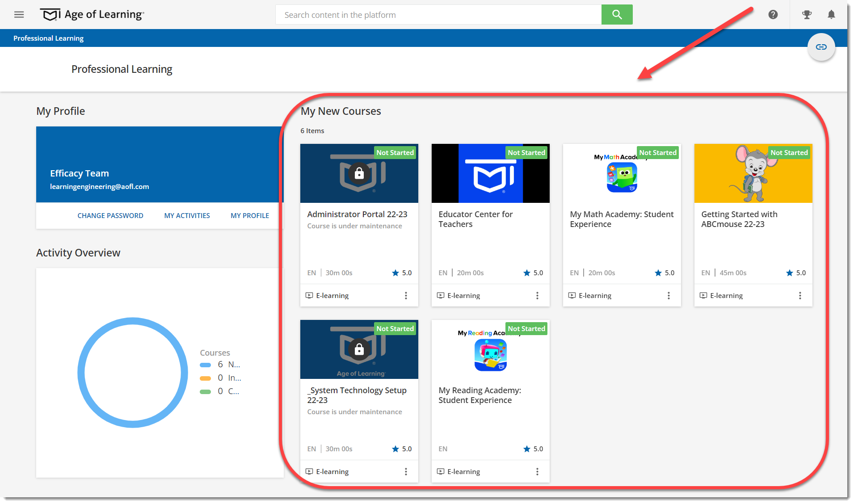Click the round copy link button

821,47
